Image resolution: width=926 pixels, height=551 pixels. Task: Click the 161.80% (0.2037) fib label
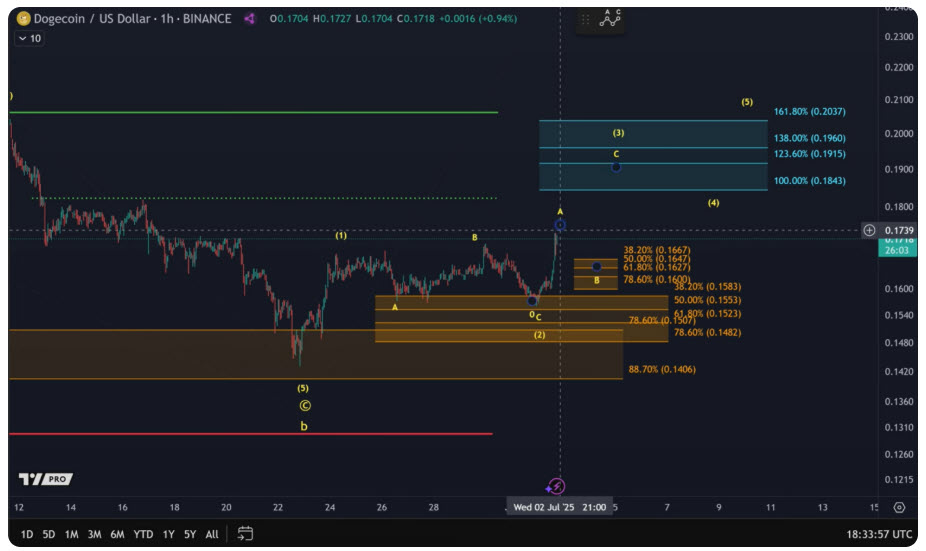tap(810, 112)
